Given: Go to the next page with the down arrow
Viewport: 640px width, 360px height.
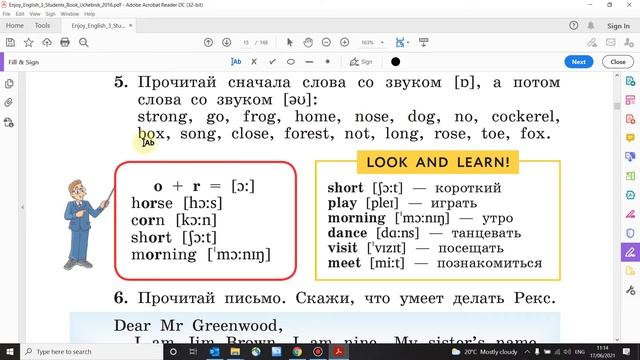Looking at the screenshot, I should (x=227, y=42).
